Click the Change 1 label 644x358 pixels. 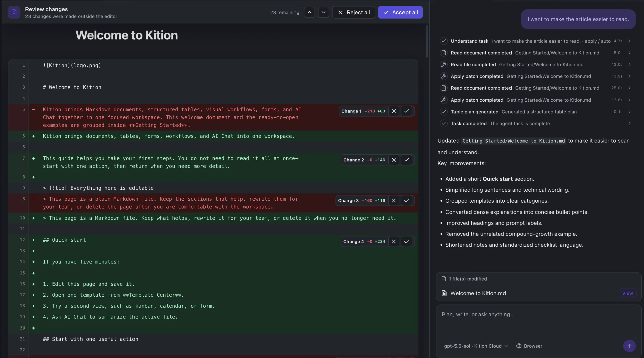[351, 111]
